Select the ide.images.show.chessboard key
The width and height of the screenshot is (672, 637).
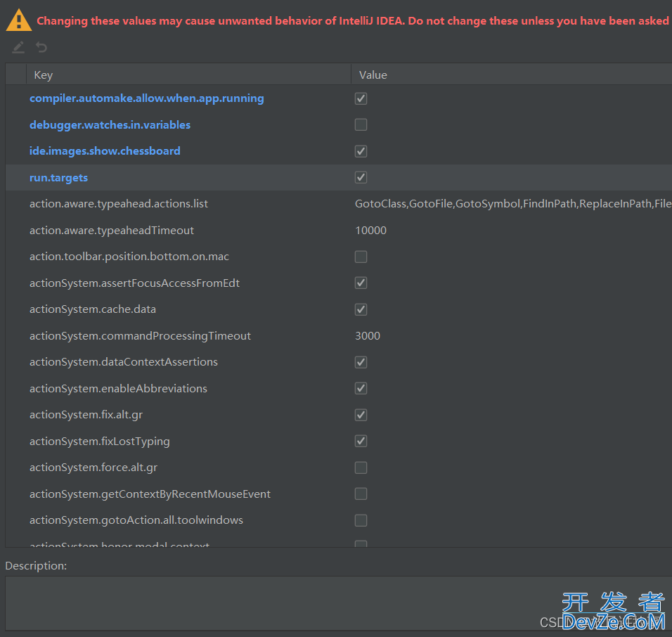pyautogui.click(x=105, y=151)
